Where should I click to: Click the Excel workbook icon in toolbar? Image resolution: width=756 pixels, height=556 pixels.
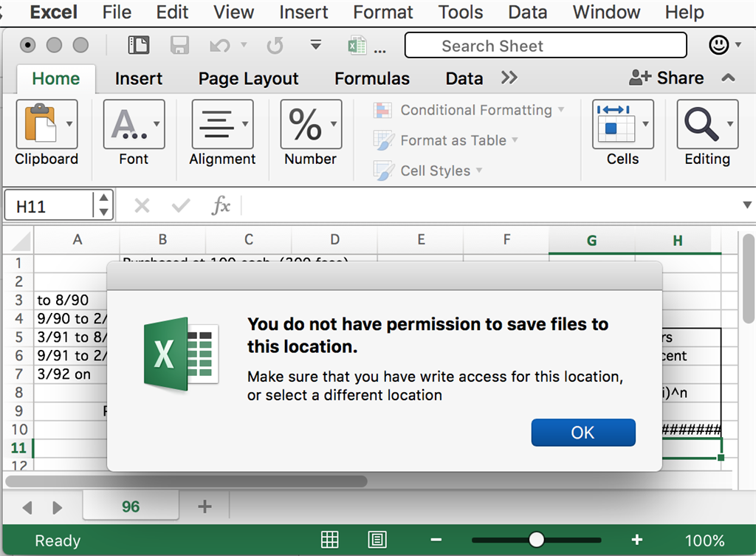click(x=357, y=45)
